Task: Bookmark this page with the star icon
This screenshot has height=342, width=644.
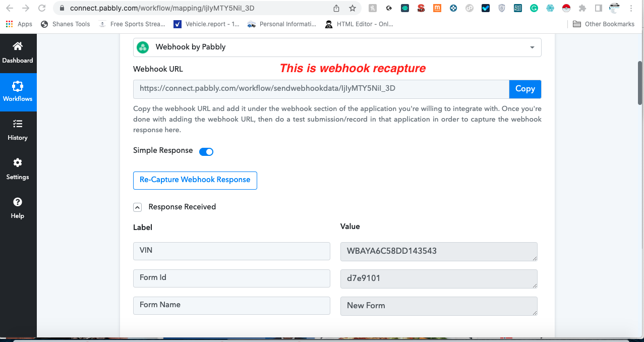Action: (353, 8)
